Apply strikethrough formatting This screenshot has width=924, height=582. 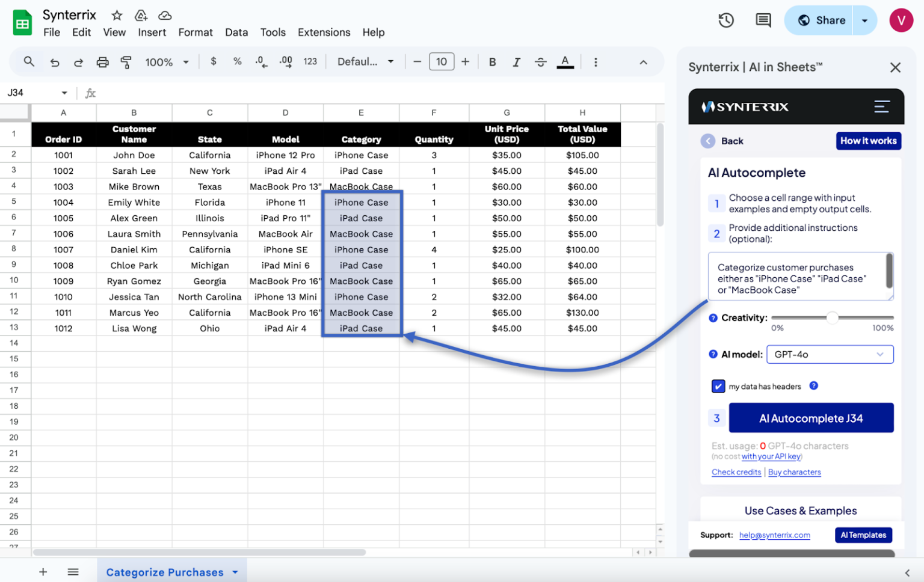(541, 61)
